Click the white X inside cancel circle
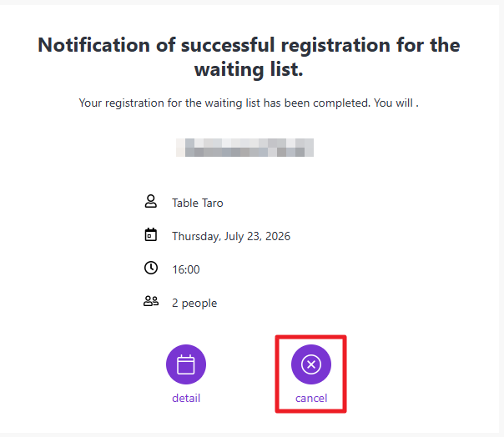Screen dimensions: 504x437 (x=310, y=364)
